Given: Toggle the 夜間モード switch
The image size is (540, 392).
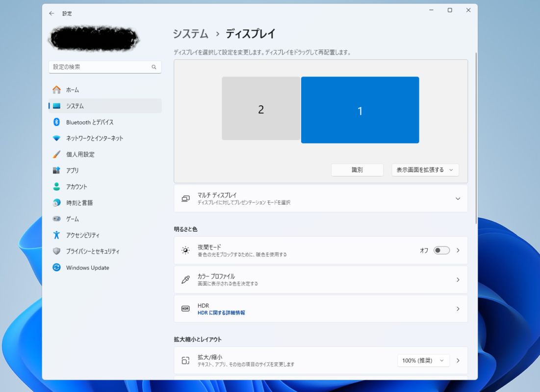Looking at the screenshot, I should point(441,250).
